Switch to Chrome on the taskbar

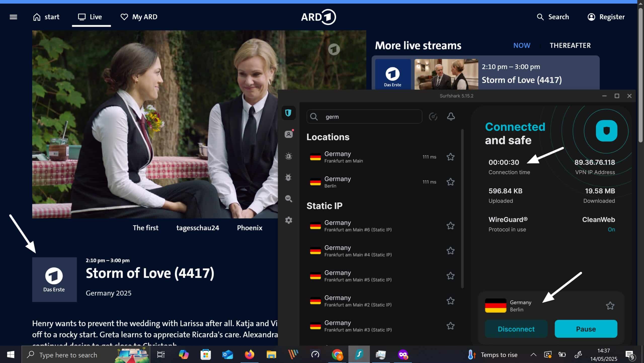[x=337, y=355]
